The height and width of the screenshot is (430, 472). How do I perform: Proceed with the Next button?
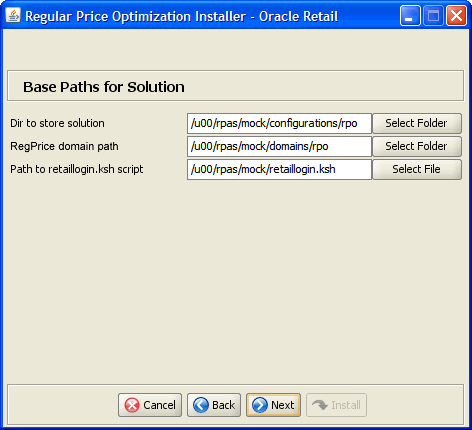273,405
